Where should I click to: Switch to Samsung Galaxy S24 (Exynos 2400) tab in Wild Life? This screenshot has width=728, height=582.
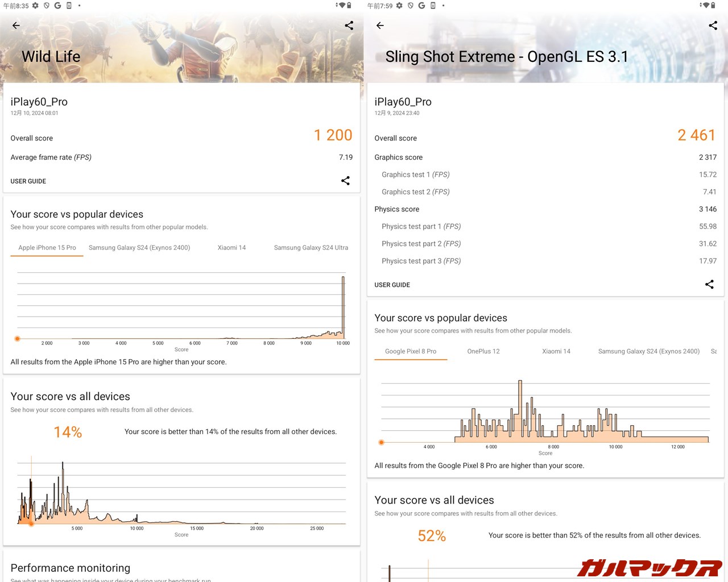pyautogui.click(x=139, y=248)
